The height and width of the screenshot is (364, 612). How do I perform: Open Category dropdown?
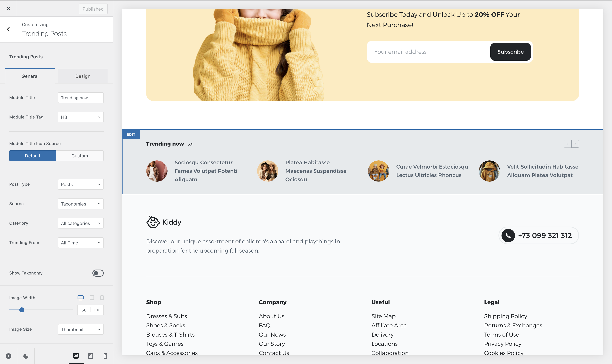click(81, 223)
